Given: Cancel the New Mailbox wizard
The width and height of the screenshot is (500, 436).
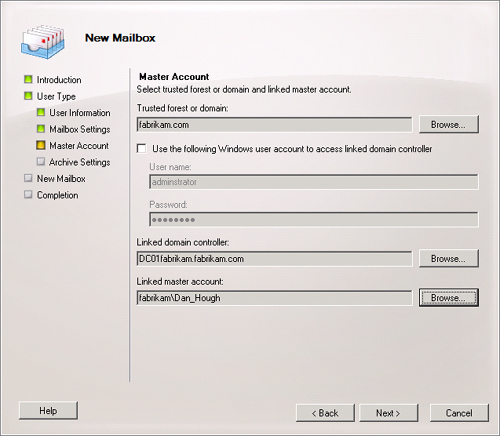Looking at the screenshot, I should click(459, 413).
